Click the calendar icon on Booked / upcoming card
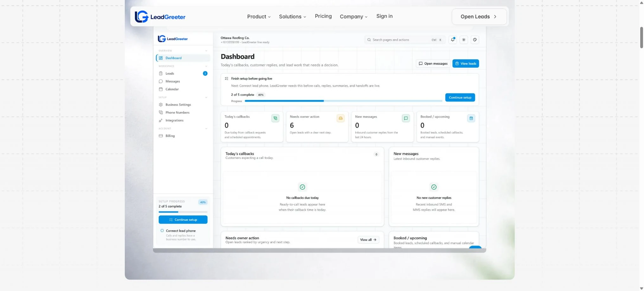The height and width of the screenshot is (291, 644). pos(471,118)
